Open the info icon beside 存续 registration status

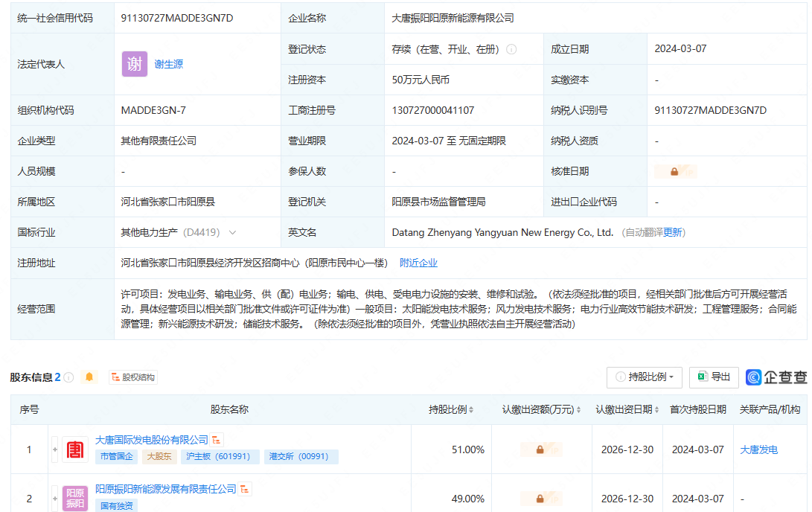(x=511, y=49)
